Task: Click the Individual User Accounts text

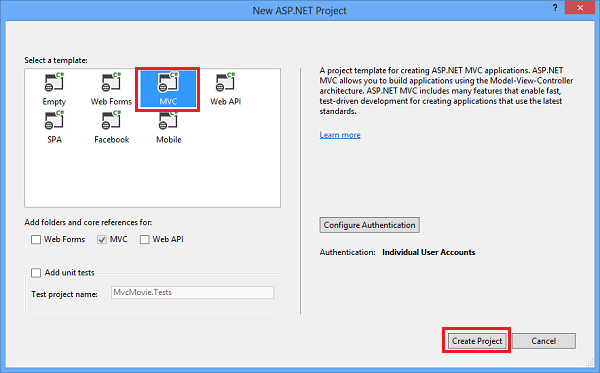Action: coord(429,252)
